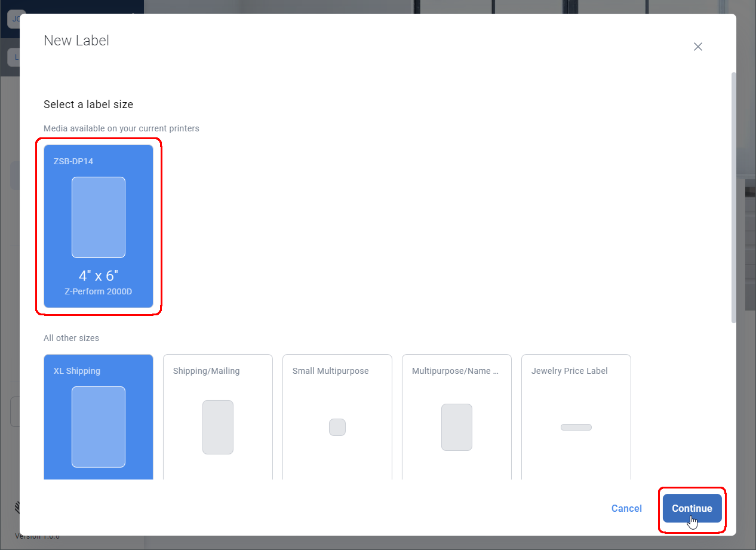Viewport: 756px width, 550px height.
Task: Select the XL Shipping label size
Action: coord(99,418)
